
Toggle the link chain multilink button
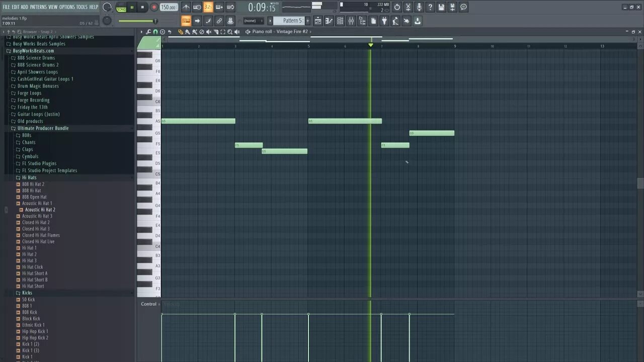pyautogui.click(x=219, y=21)
